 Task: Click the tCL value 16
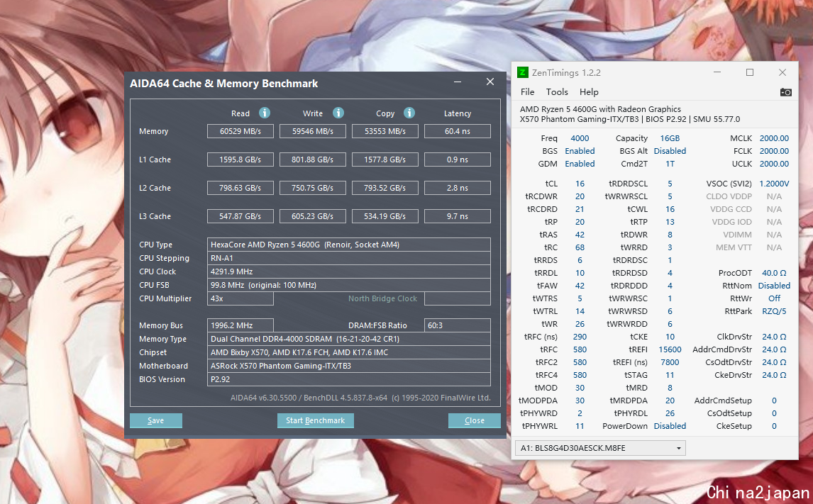tap(580, 184)
